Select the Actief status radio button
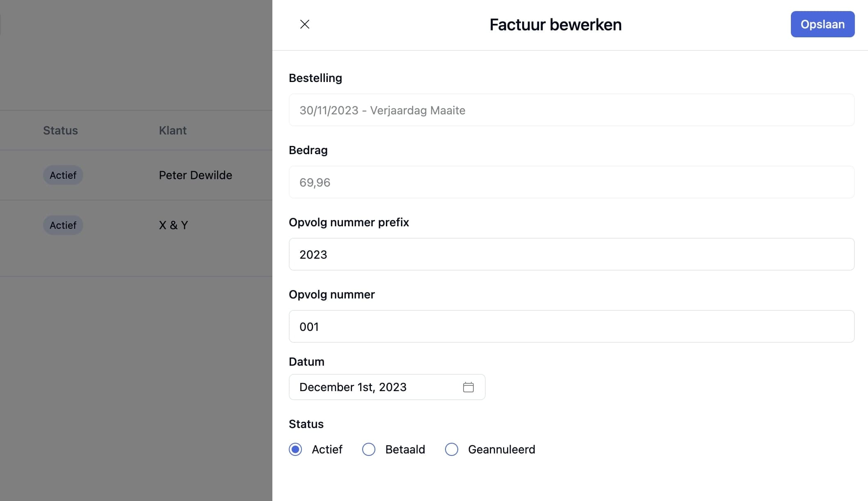This screenshot has height=501, width=868. (295, 449)
